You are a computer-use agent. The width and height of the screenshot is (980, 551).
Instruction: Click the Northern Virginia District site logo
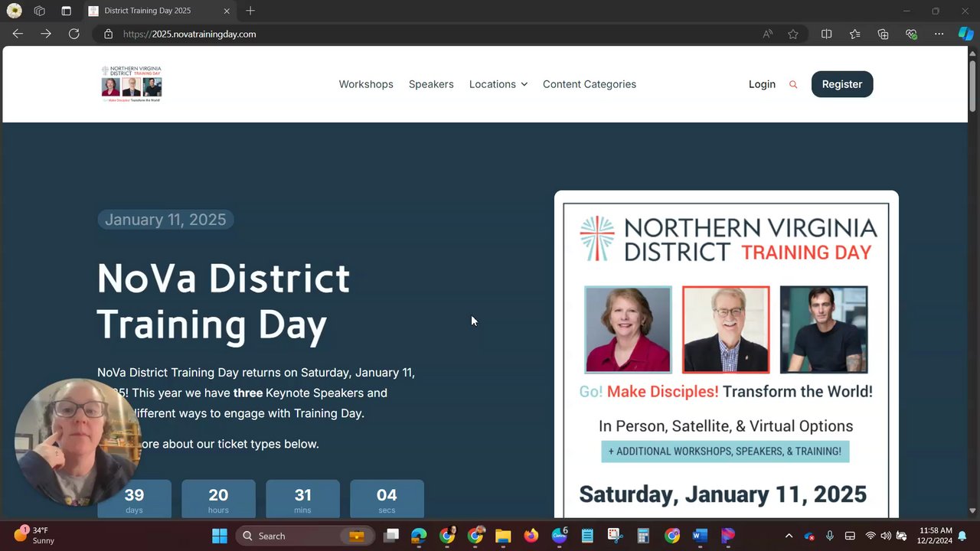pyautogui.click(x=132, y=84)
